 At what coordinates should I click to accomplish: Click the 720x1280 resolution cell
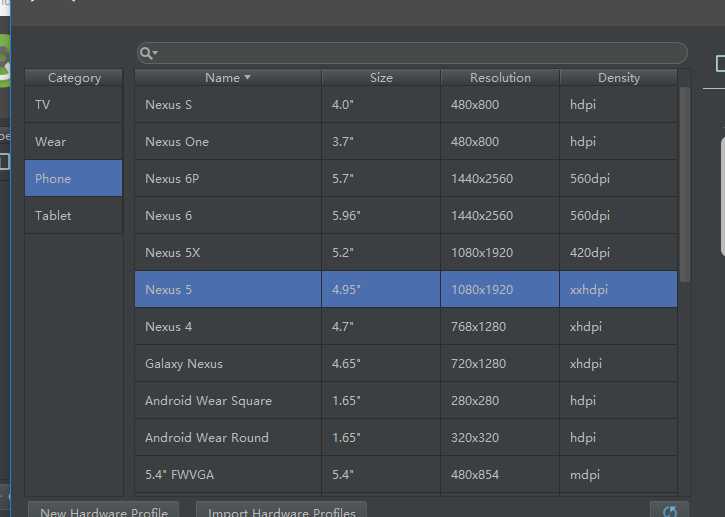(500, 363)
